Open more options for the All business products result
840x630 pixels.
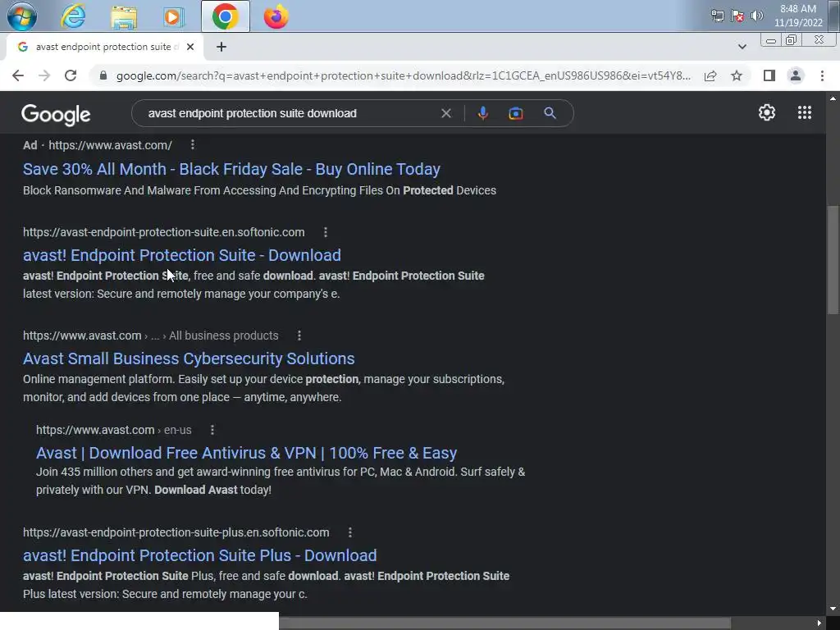[x=299, y=336]
